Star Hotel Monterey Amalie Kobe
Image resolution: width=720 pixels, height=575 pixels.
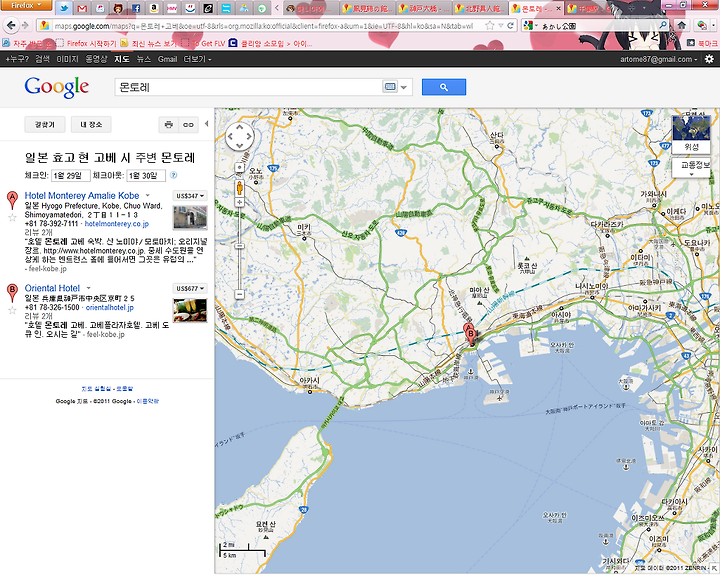click(x=12, y=218)
